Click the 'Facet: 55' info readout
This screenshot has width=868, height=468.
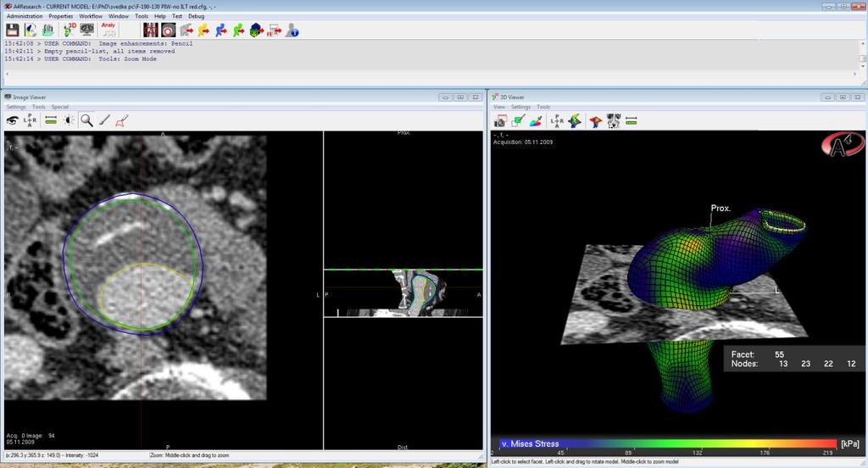[758, 354]
